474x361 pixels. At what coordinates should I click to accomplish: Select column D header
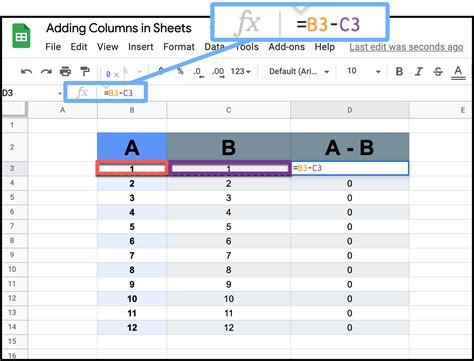[x=350, y=110]
